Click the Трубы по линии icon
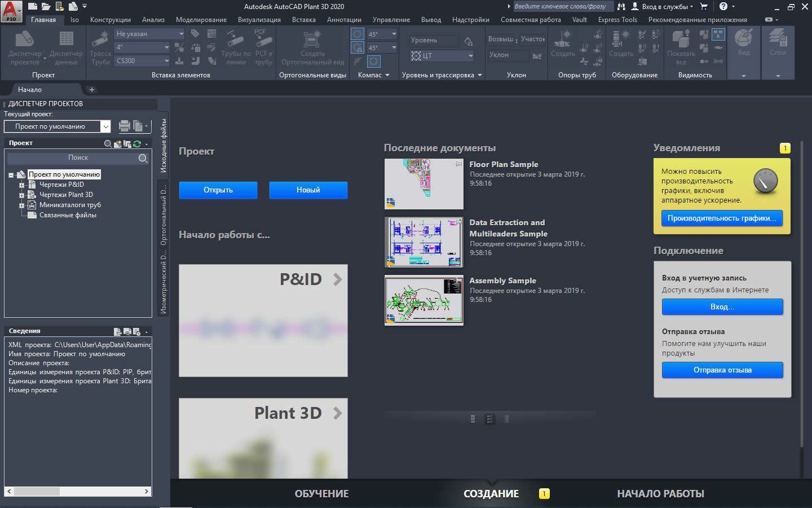Screen dimensions: 812x508 pyautogui.click(x=236, y=47)
